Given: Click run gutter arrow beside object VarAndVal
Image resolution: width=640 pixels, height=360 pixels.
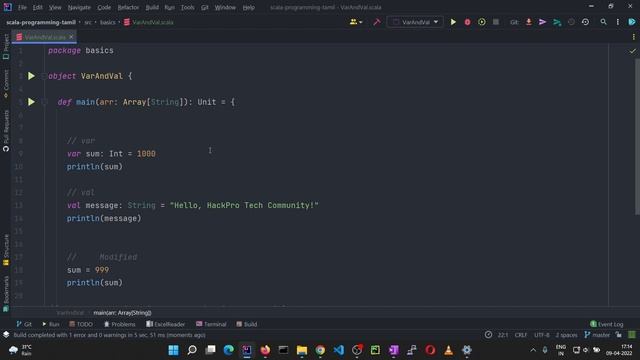Looking at the screenshot, I should (31, 76).
